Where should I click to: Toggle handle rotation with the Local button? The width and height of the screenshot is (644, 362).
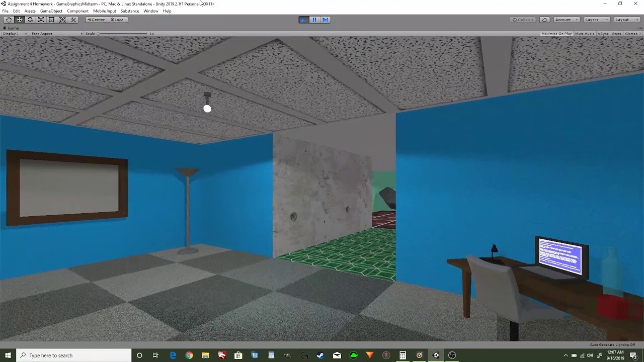pyautogui.click(x=117, y=20)
